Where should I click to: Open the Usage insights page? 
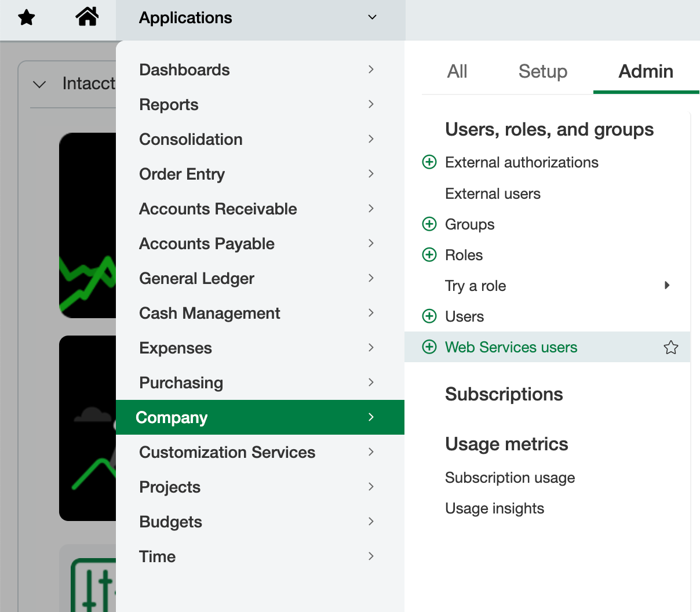pyautogui.click(x=494, y=508)
